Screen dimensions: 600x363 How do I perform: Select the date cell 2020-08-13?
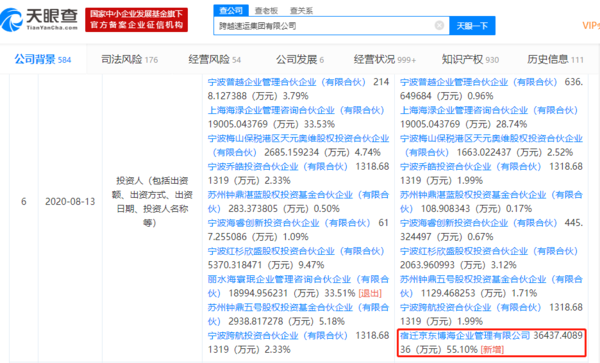70,202
